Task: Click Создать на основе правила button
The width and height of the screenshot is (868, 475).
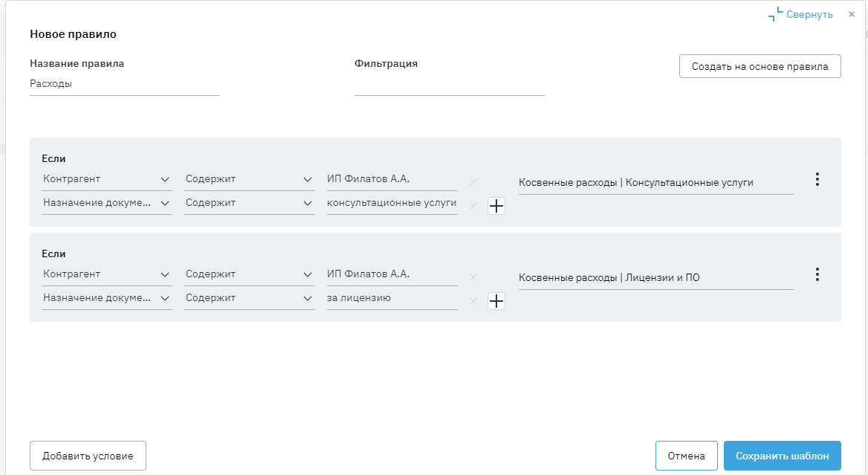Action: [x=759, y=66]
